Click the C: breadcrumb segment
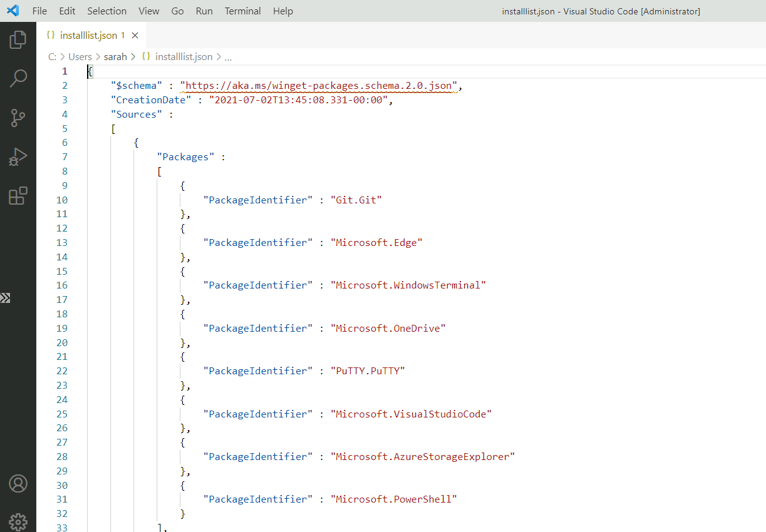This screenshot has width=766, height=532. click(52, 56)
